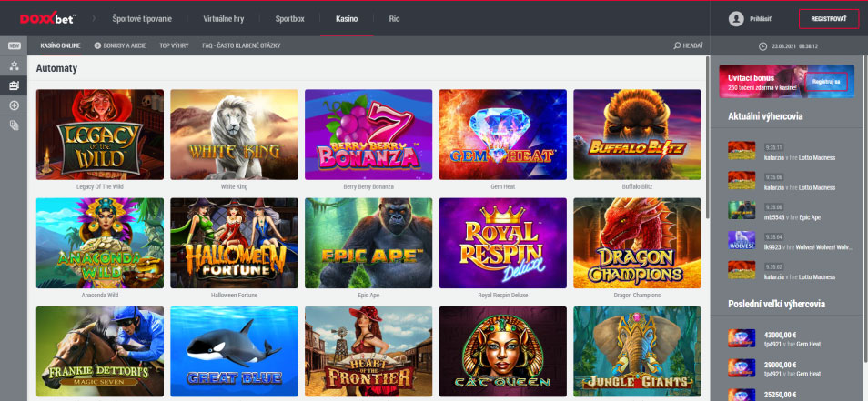Click Registruj sa on welcome banner
The height and width of the screenshot is (401, 868).
pos(826,82)
